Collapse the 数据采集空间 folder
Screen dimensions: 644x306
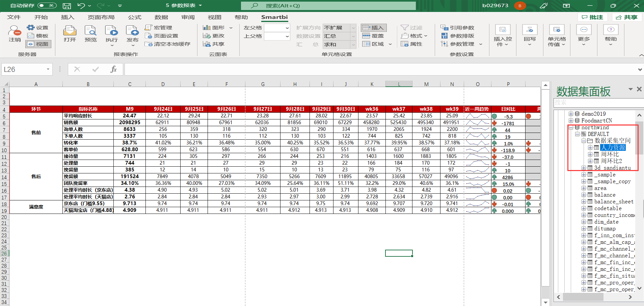click(x=584, y=141)
